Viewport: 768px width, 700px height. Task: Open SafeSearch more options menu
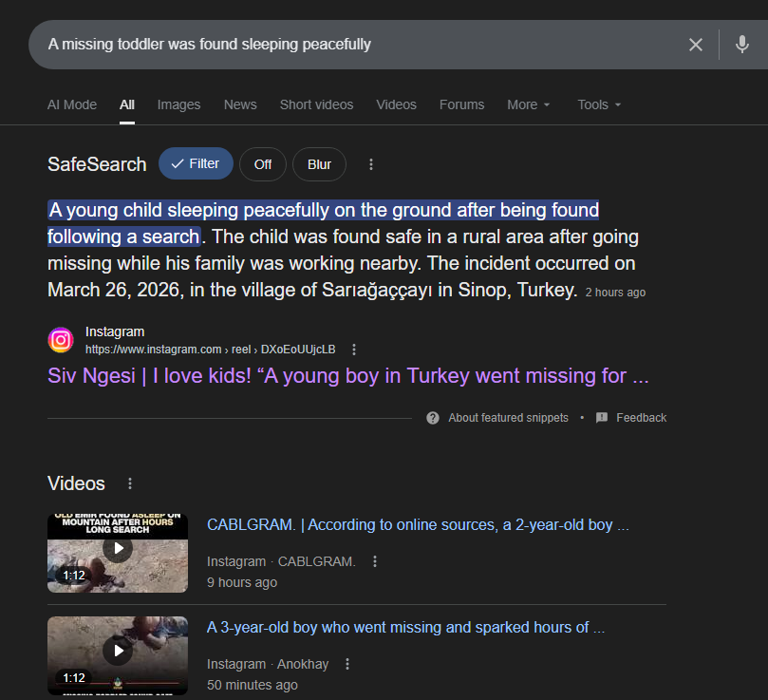(371, 164)
